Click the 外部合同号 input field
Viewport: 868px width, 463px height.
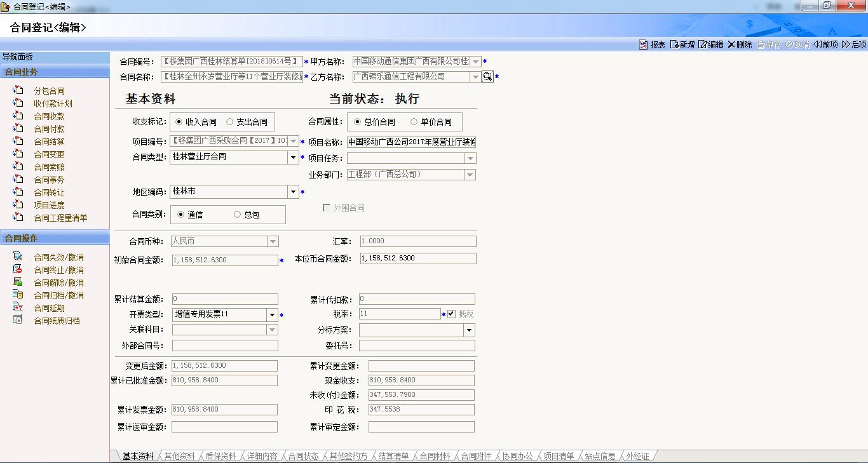click(225, 346)
